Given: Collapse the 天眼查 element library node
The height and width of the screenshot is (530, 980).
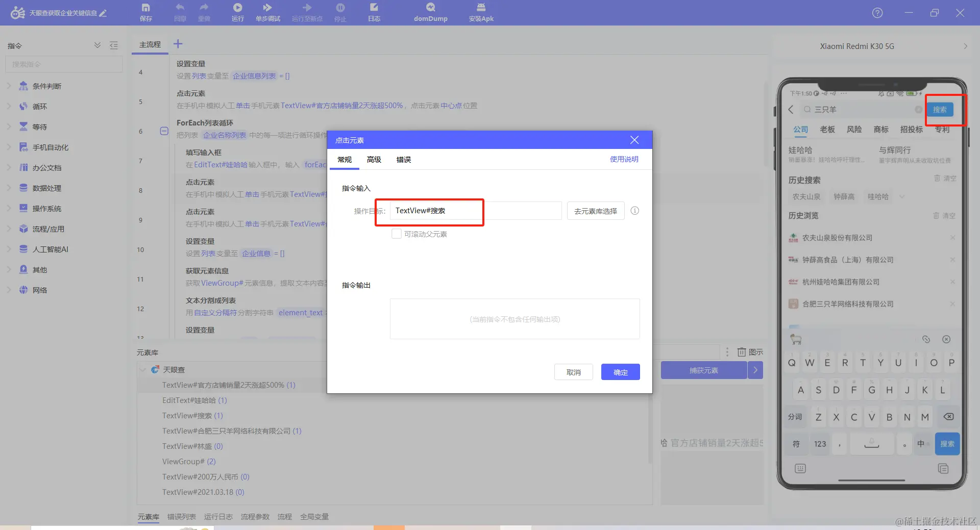Looking at the screenshot, I should (142, 369).
